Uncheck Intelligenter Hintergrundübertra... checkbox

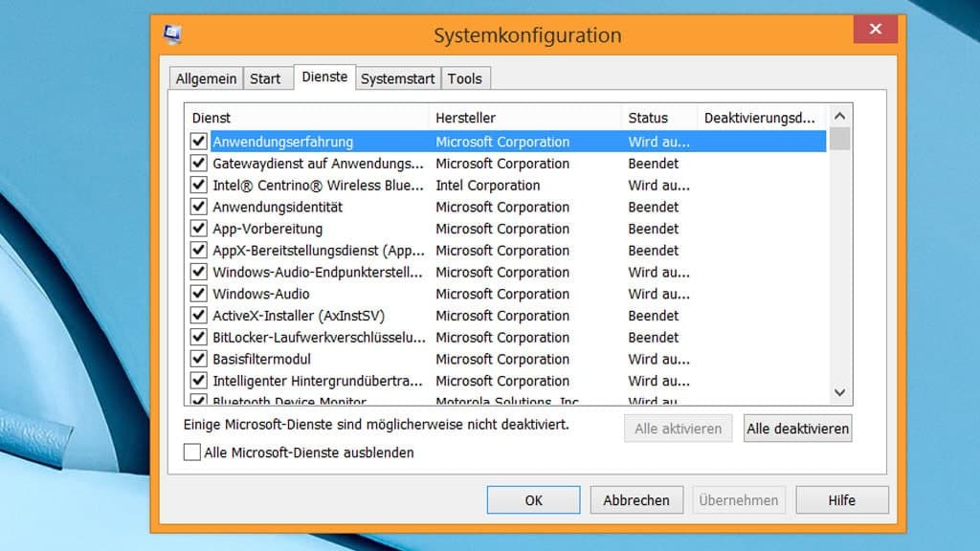tap(199, 380)
